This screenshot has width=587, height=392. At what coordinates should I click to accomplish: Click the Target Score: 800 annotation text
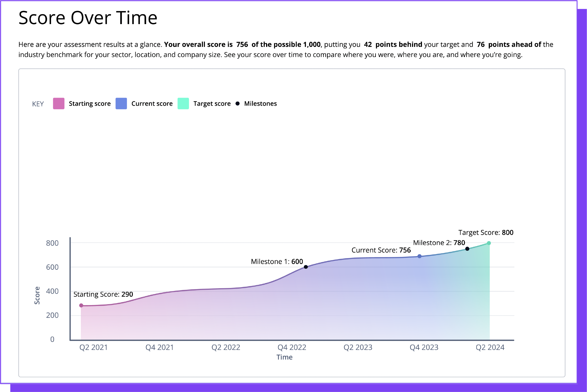[486, 233]
